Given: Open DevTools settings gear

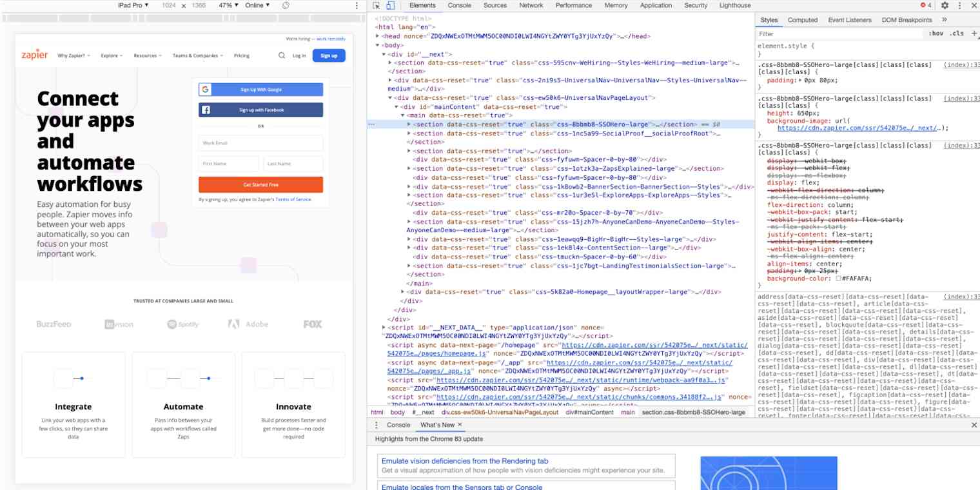Looking at the screenshot, I should [x=945, y=5].
